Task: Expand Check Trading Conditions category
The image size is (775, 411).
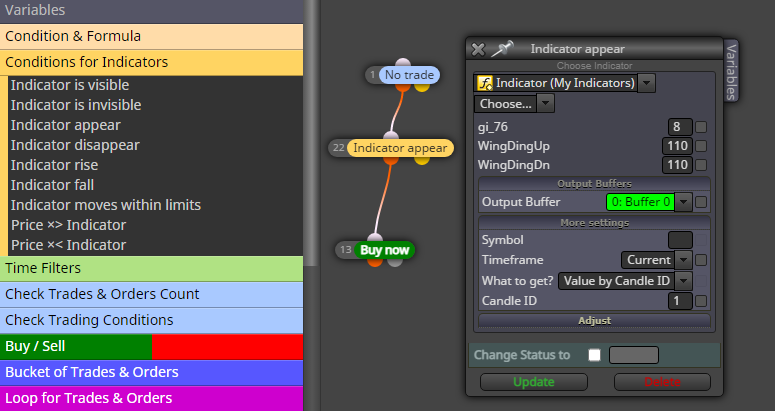Action: 151,320
